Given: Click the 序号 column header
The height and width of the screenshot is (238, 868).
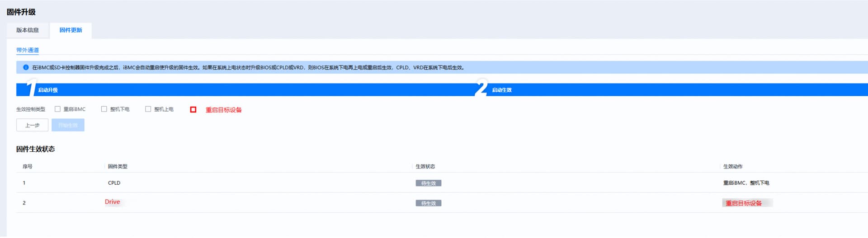Looking at the screenshot, I should click(28, 166).
